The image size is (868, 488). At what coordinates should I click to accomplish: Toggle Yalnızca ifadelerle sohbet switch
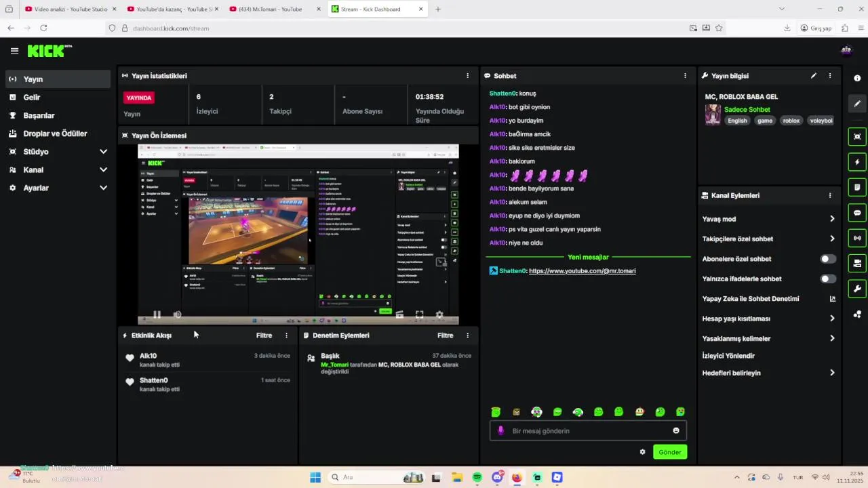828,279
